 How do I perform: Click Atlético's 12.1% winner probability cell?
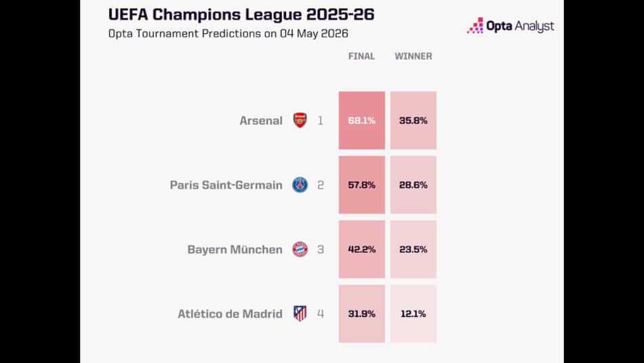pos(414,313)
